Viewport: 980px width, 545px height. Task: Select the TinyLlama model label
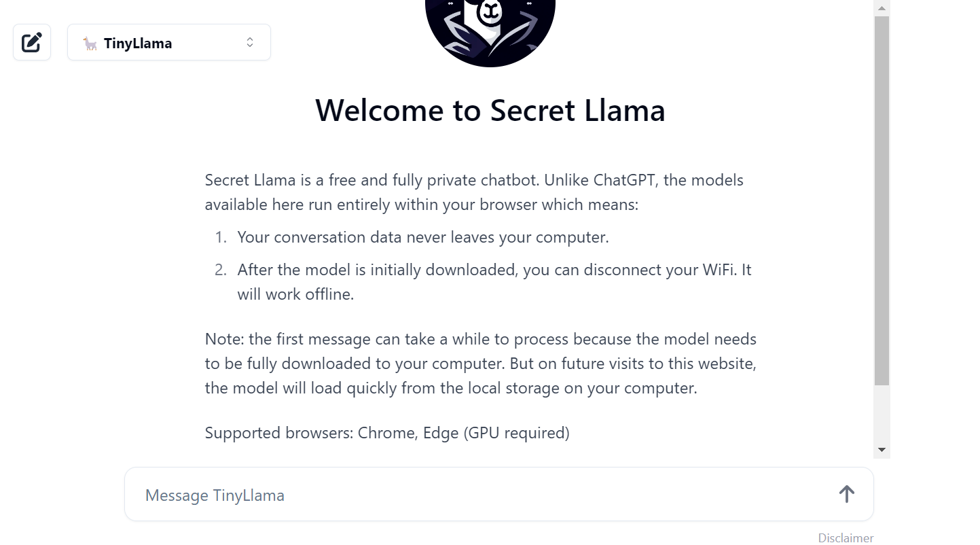tap(139, 43)
